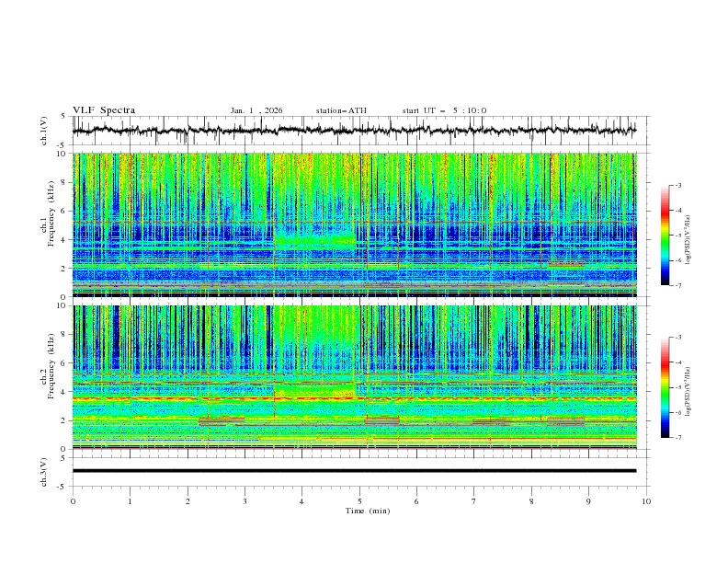The height and width of the screenshot is (563, 728).
Task: Click the ch.1 waveform trace plot
Action: point(354,131)
